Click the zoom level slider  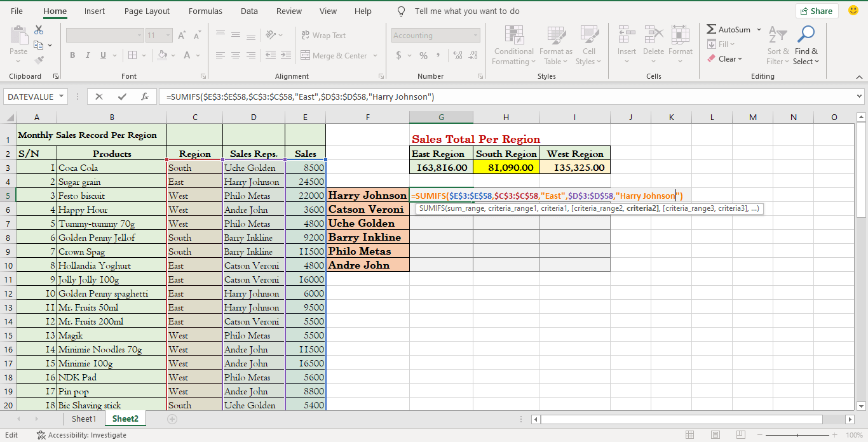pyautogui.click(x=797, y=434)
